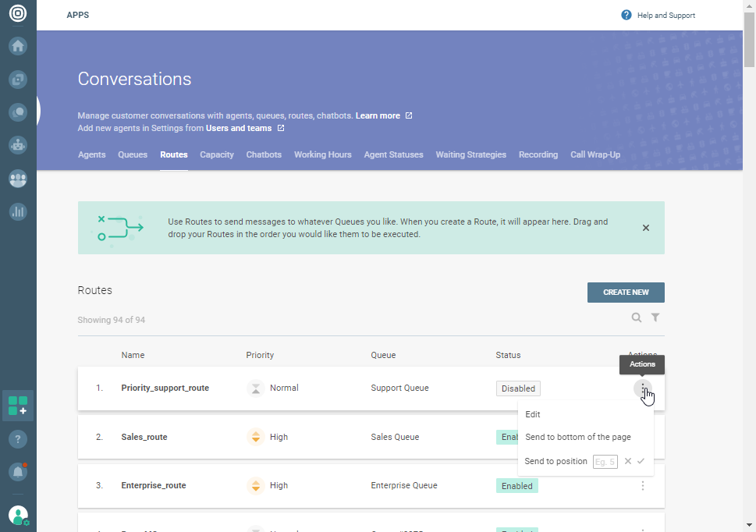This screenshot has width=756, height=532.
Task: Choose Edit from the Actions menu
Action: coord(533,414)
